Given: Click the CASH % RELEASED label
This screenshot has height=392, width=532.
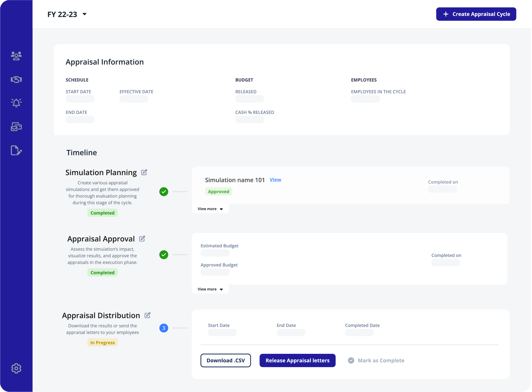Looking at the screenshot, I should 254,112.
